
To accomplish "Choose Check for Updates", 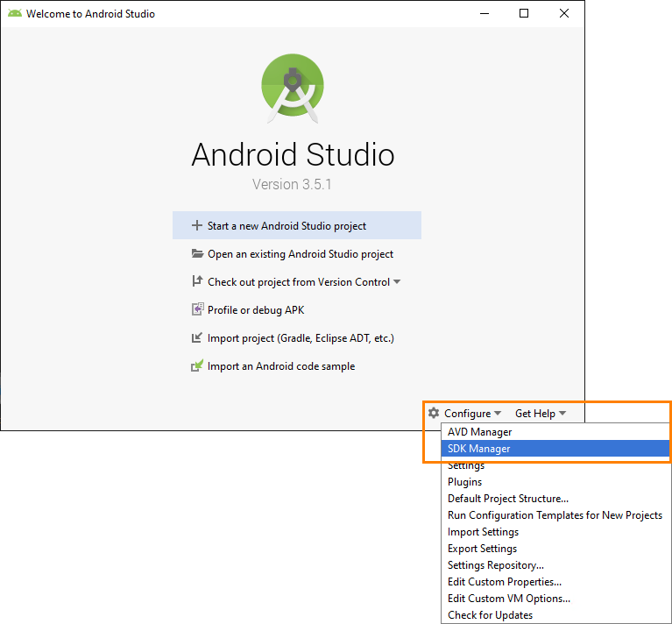I will click(x=490, y=615).
